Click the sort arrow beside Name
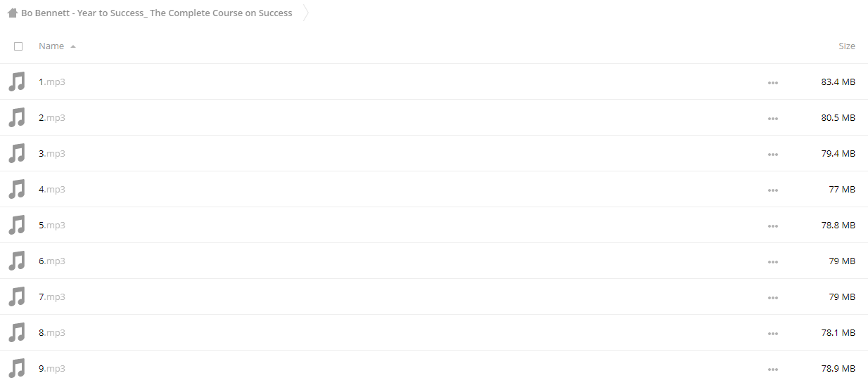868x385 pixels. tap(73, 46)
